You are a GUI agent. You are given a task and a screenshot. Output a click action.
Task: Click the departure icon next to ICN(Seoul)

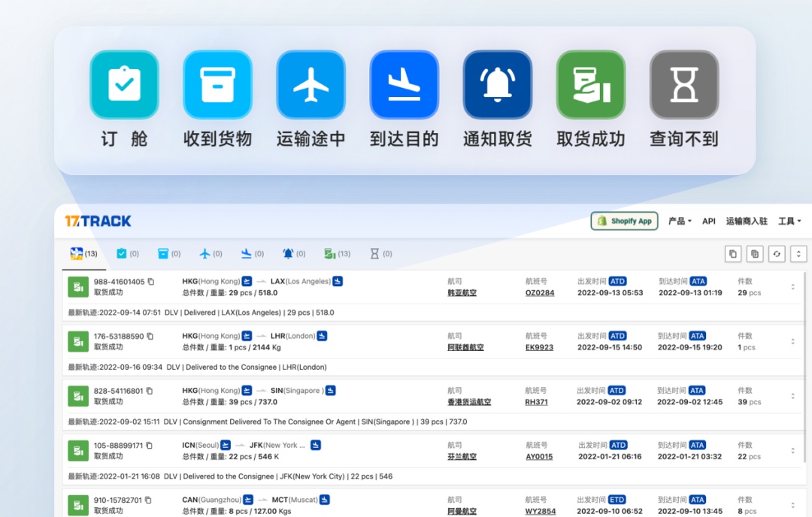pyautogui.click(x=226, y=445)
